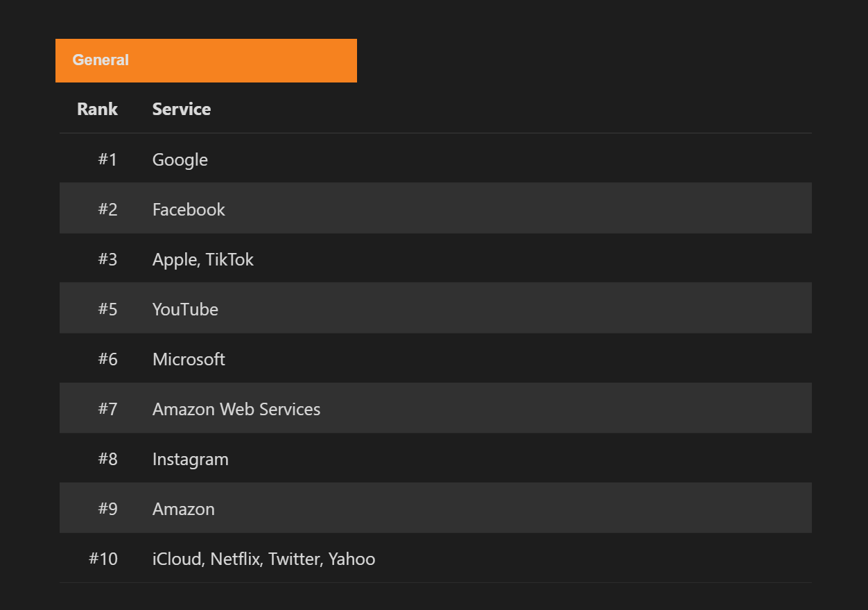Click the Amazon Web Services text
The image size is (868, 610).
236,409
